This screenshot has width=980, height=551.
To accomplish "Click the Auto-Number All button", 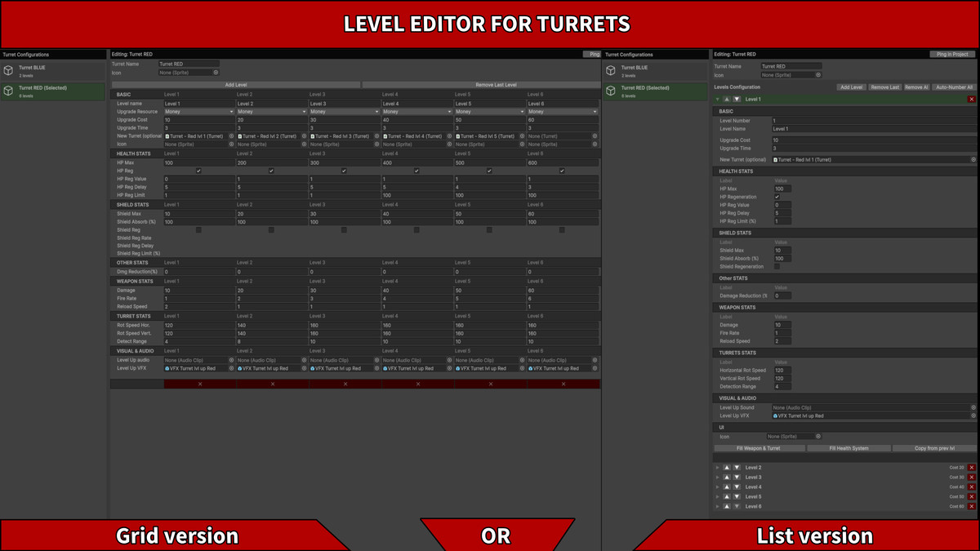I will (954, 87).
